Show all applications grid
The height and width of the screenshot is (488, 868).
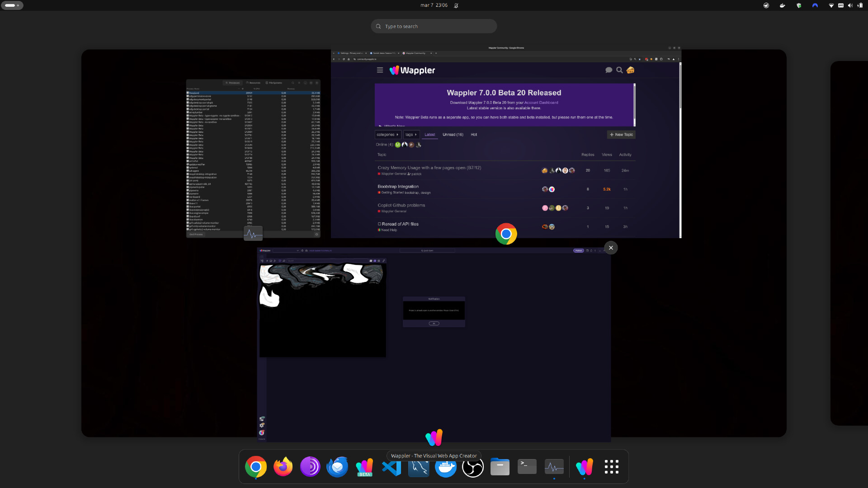(612, 467)
